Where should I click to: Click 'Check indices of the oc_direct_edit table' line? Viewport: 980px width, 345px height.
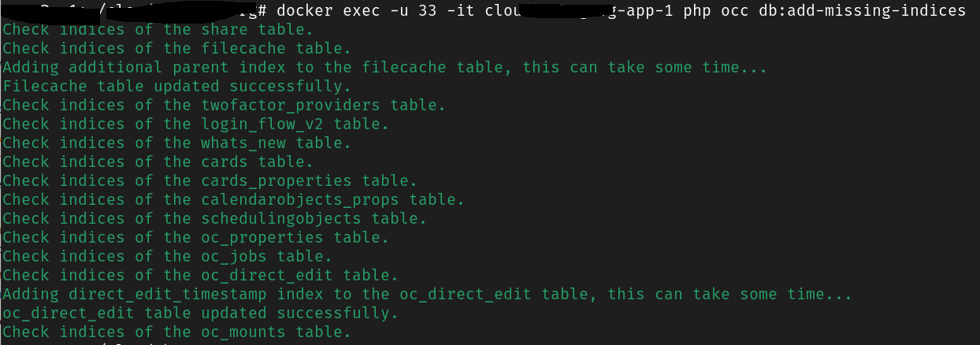click(x=200, y=276)
